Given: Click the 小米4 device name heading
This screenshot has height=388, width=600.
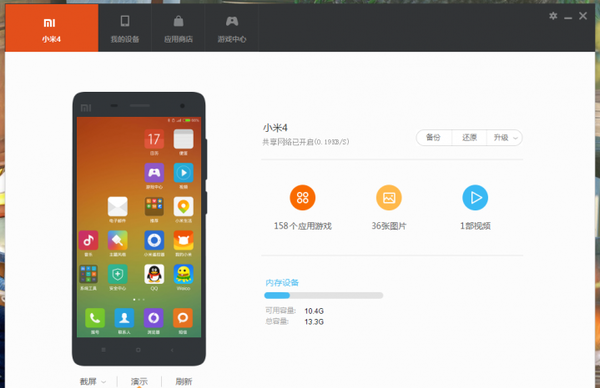Looking at the screenshot, I should pyautogui.click(x=275, y=128).
